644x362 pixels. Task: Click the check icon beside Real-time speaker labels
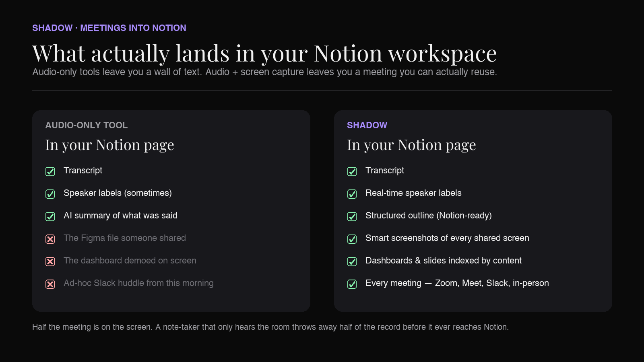tap(352, 194)
